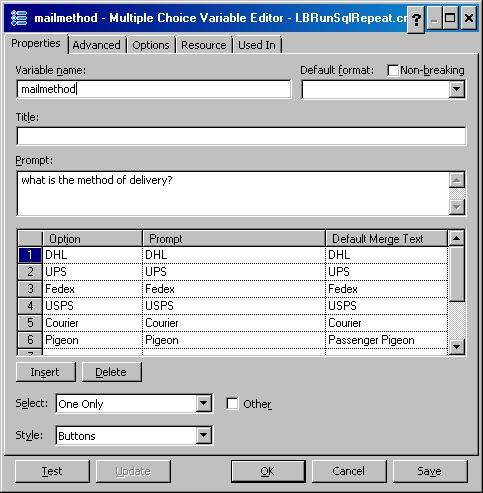This screenshot has width=483, height=493.
Task: Select row header 1 in options table
Action: point(30,255)
